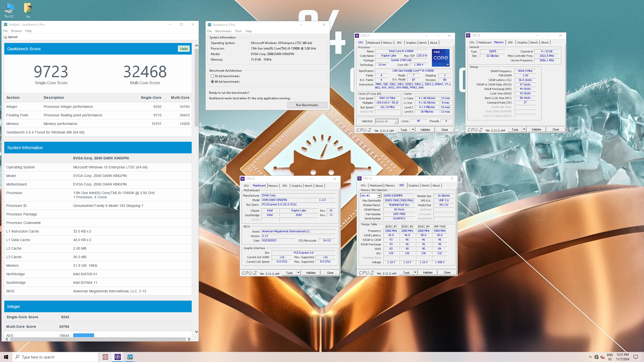Select 32-bit benchmarks radio button
The image size is (644, 362).
click(x=212, y=76)
